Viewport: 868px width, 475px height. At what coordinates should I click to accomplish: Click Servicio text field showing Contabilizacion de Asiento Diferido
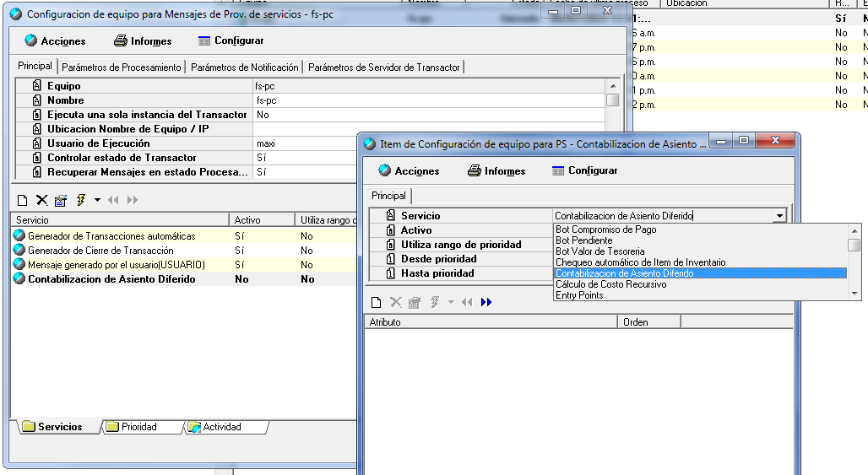click(x=663, y=216)
